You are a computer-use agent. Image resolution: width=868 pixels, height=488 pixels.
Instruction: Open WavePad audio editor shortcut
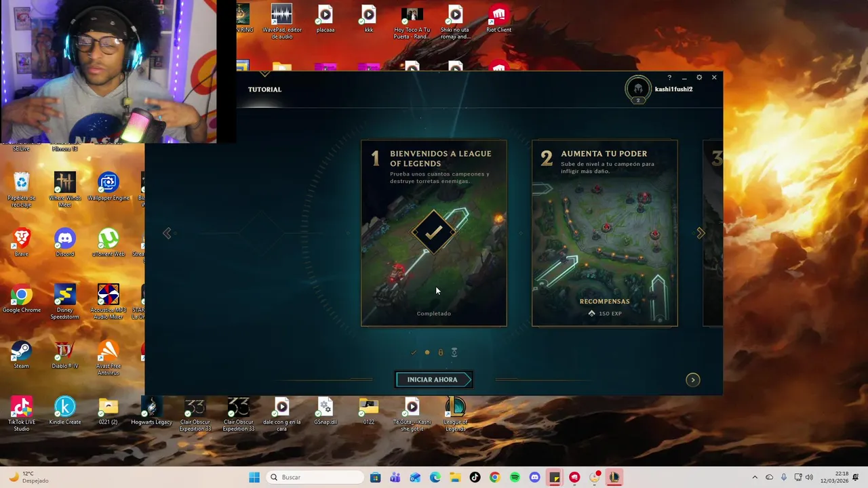tap(281, 22)
